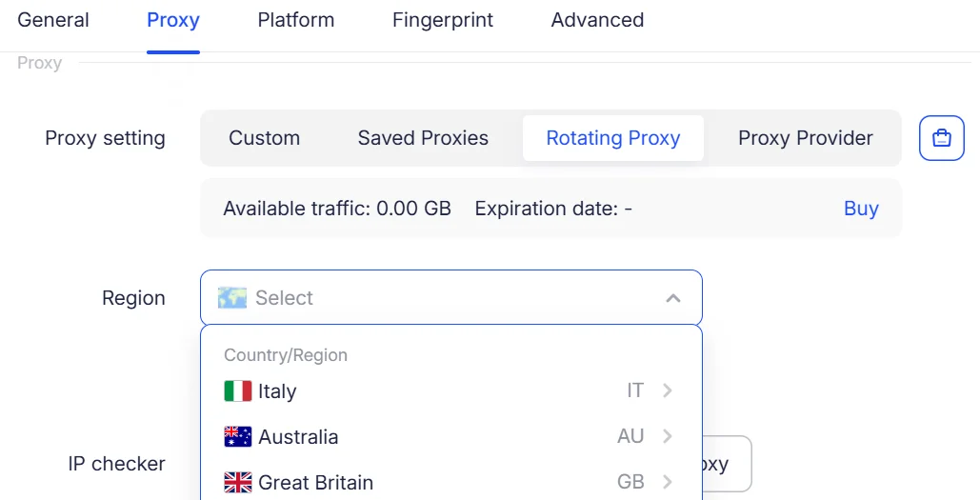Click the world map icon in Region field
Screen dimensions: 980x500
(231, 298)
